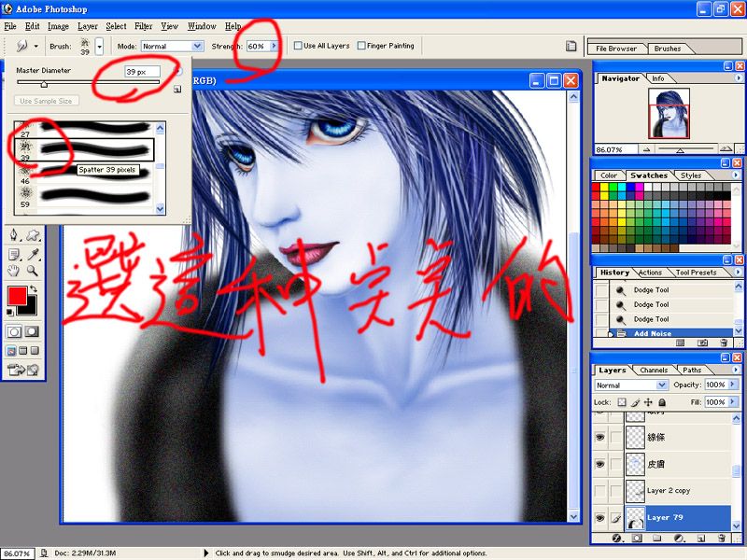
Task: Choose Standard Screen mode
Action: click(11, 351)
